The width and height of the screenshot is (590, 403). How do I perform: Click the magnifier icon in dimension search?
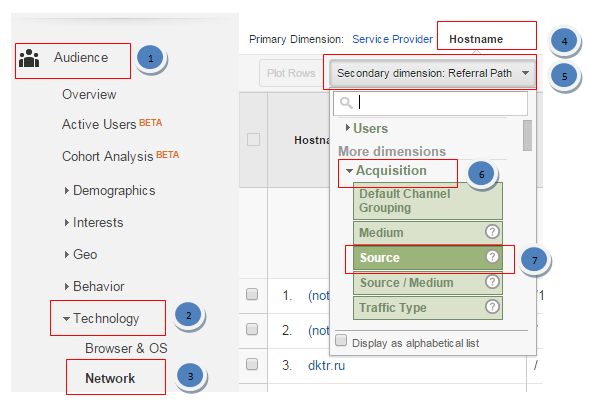tap(346, 103)
